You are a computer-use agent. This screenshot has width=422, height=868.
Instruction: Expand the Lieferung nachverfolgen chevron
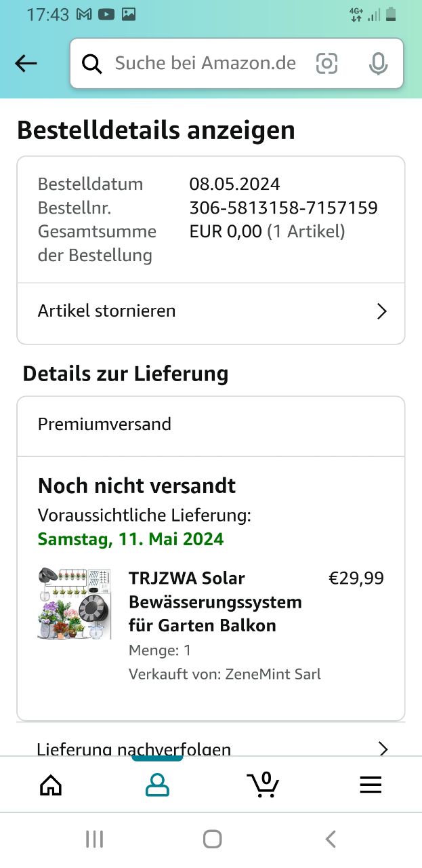coord(383,749)
